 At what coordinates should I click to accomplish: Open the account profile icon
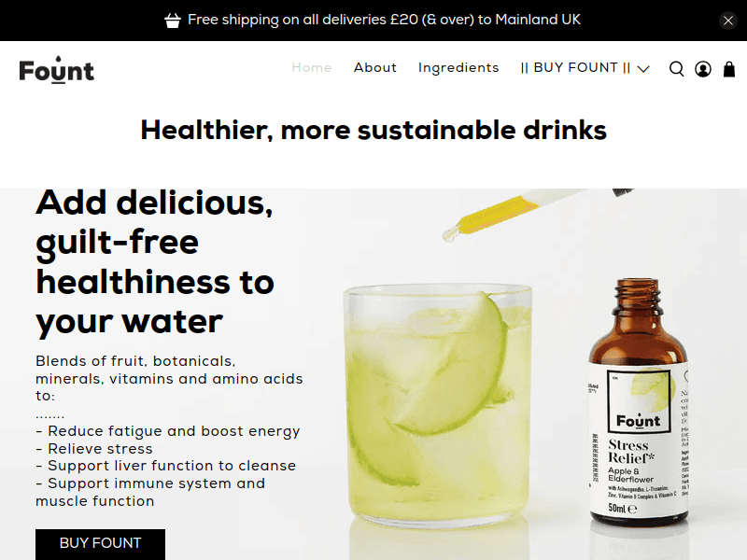[703, 69]
